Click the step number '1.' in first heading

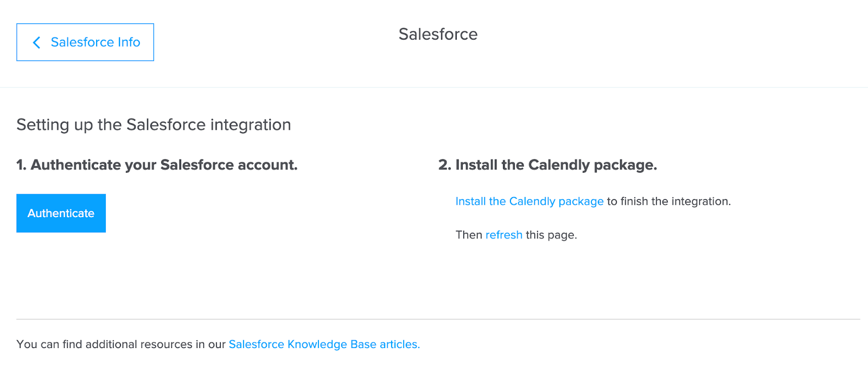pos(21,165)
